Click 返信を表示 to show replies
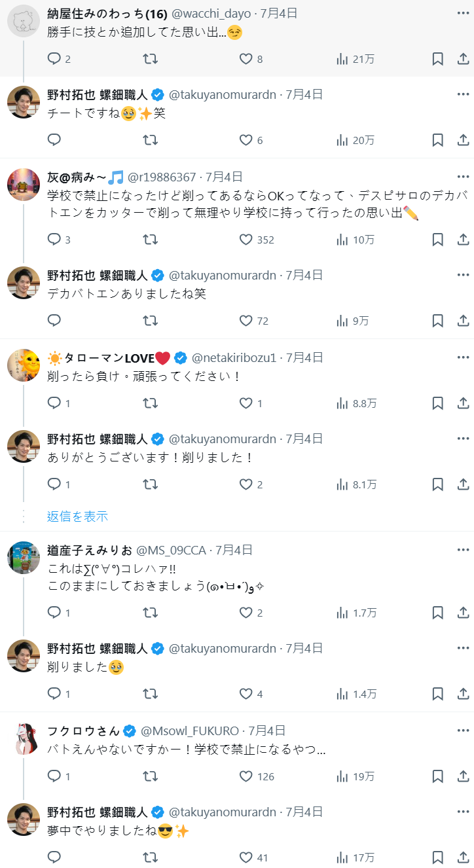Image resolution: width=474 pixels, height=868 pixels. click(x=77, y=516)
